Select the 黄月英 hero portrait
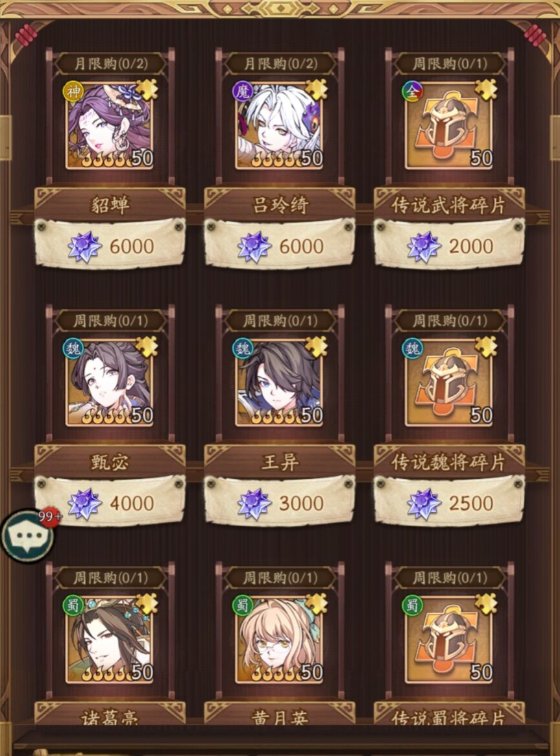This screenshot has height=756, width=560. pos(279,640)
